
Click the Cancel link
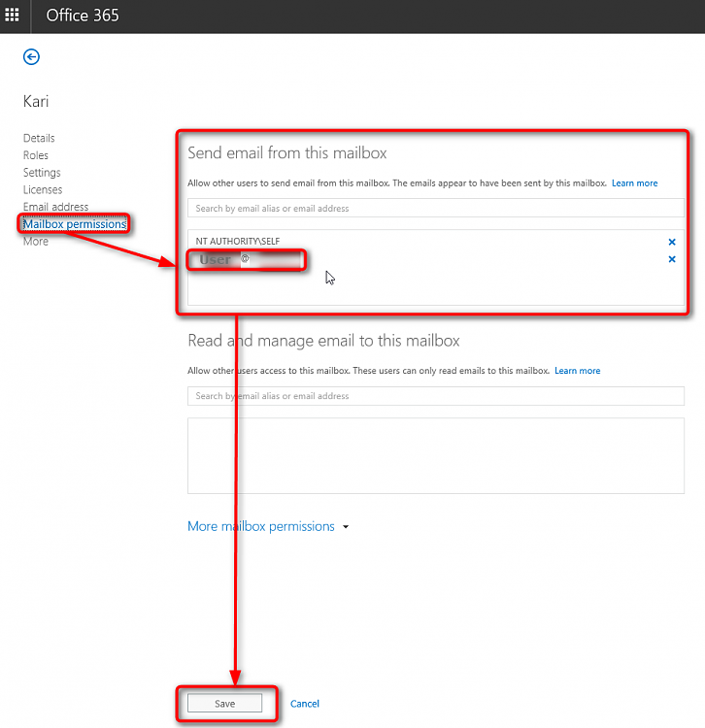click(305, 704)
